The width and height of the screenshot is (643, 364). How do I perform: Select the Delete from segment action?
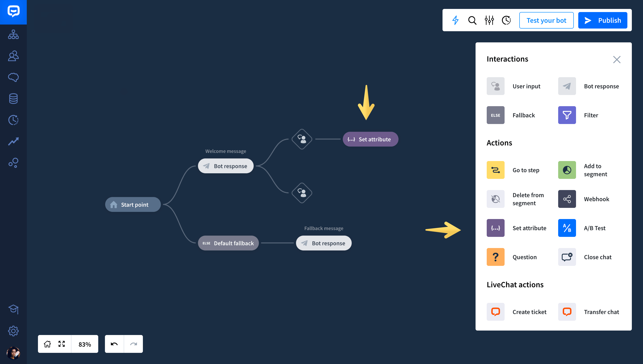[x=515, y=199]
